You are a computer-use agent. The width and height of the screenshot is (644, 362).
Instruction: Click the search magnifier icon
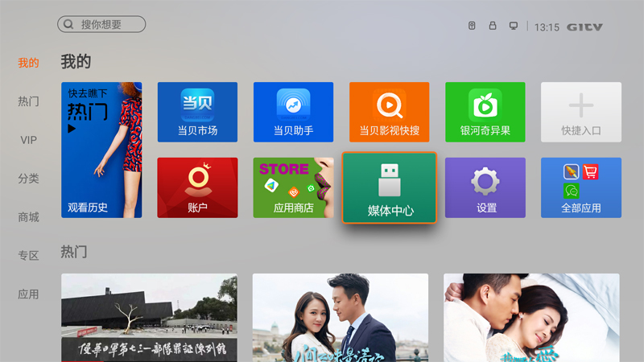(x=68, y=24)
